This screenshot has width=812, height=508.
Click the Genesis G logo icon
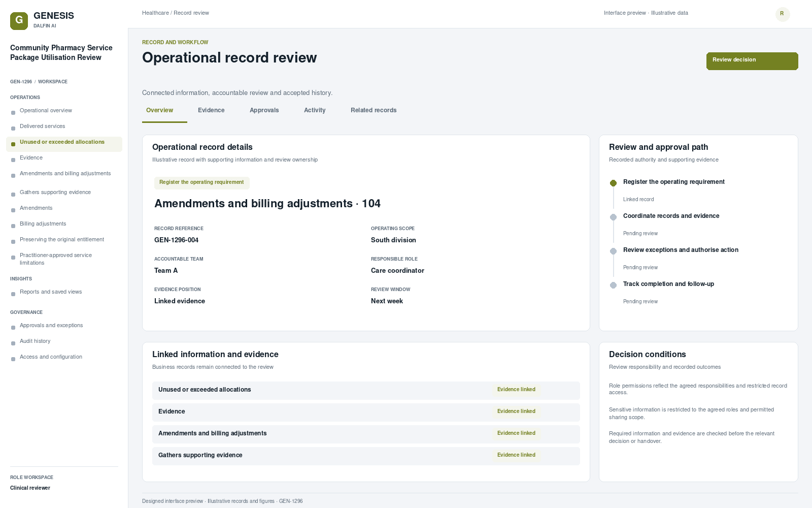click(x=19, y=21)
